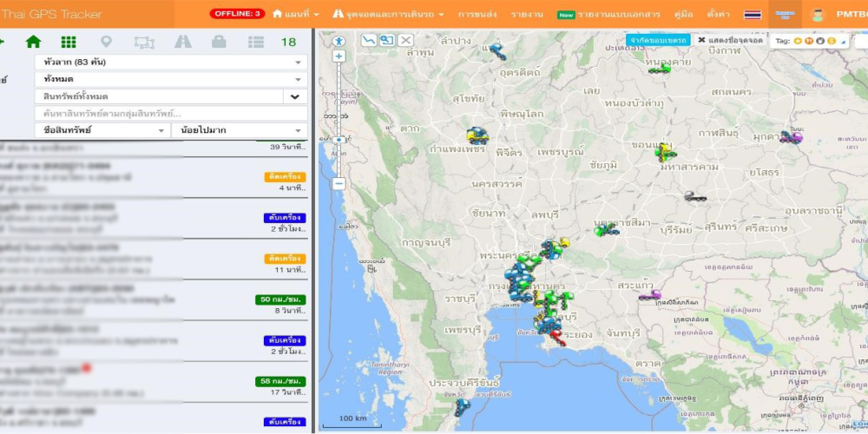Screen dimensions: 868x434
Task: Click the คู่มือ manual link
Action: [x=683, y=14]
